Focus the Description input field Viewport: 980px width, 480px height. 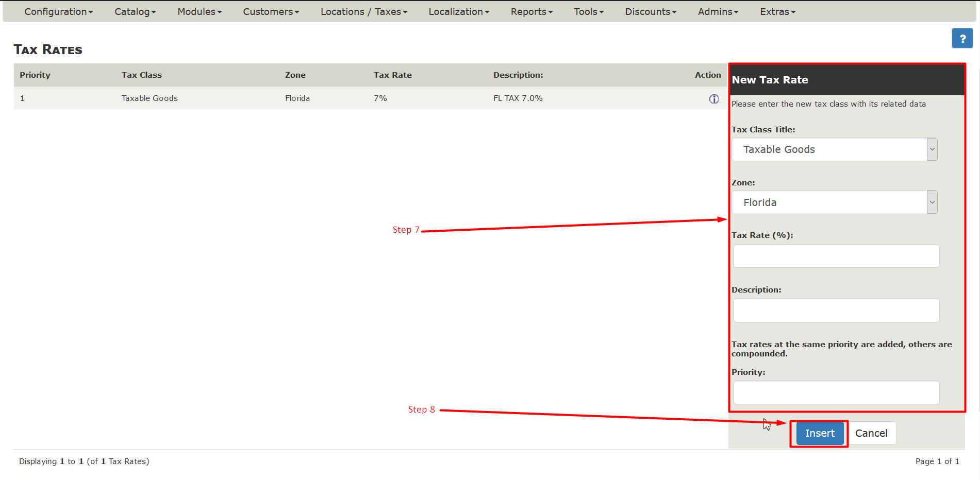[x=836, y=311]
